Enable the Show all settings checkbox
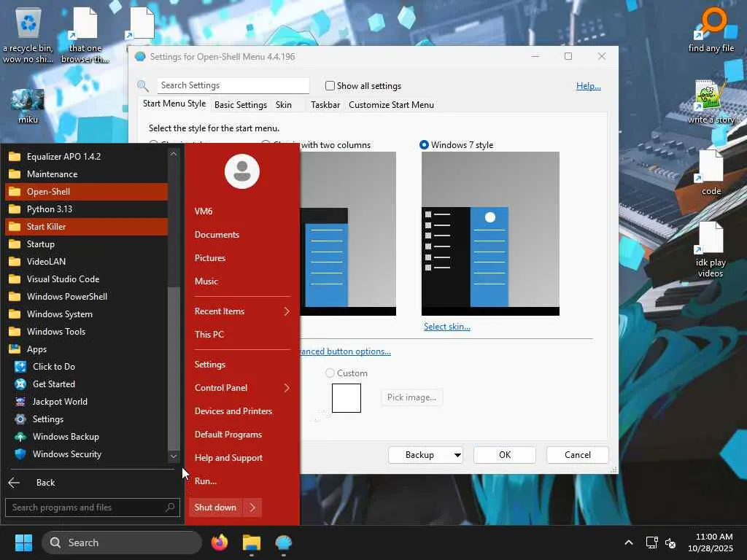This screenshot has height=560, width=747. click(x=330, y=86)
